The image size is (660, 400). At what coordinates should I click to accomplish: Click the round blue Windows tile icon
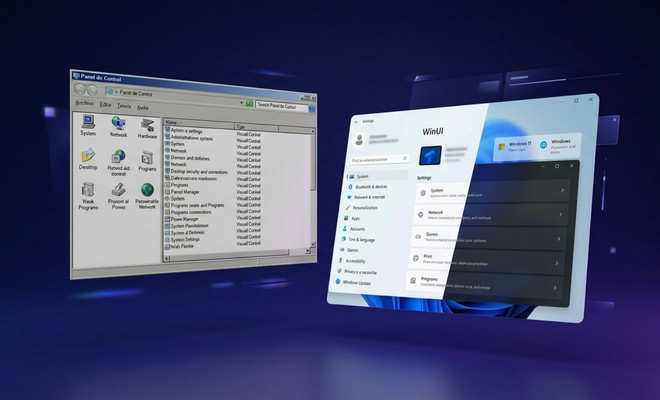pos(543,145)
